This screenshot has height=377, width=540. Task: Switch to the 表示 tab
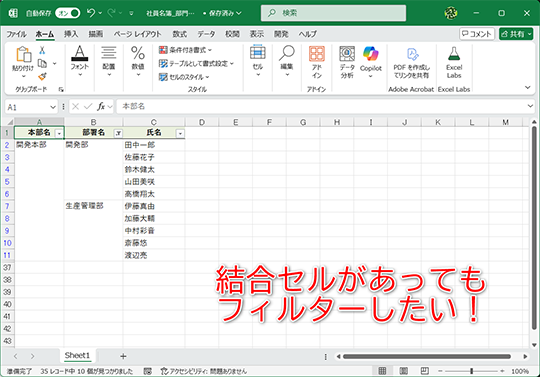(x=257, y=34)
